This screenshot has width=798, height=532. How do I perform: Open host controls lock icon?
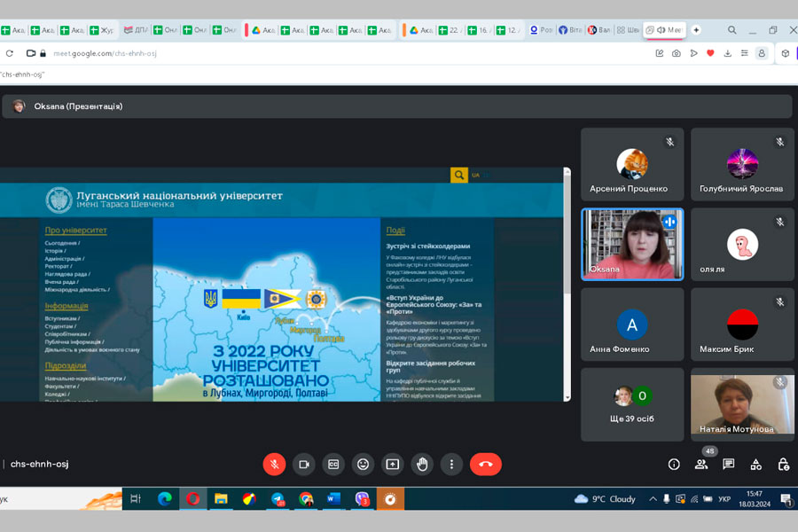783,464
